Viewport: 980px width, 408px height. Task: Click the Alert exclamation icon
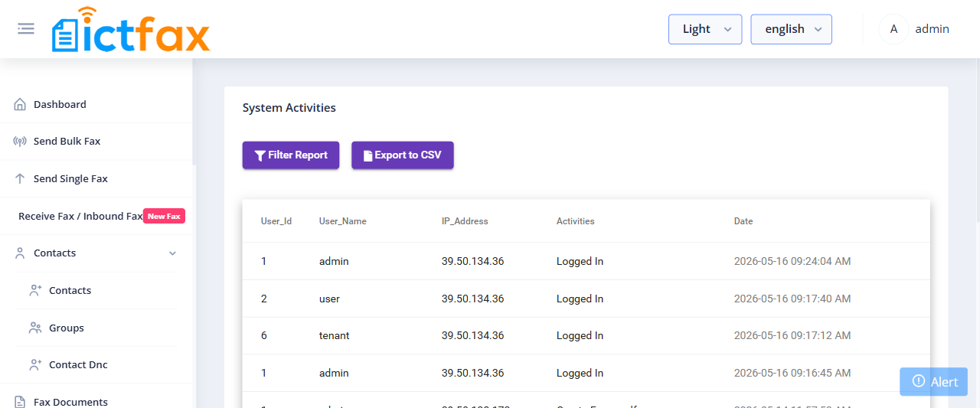(x=919, y=381)
